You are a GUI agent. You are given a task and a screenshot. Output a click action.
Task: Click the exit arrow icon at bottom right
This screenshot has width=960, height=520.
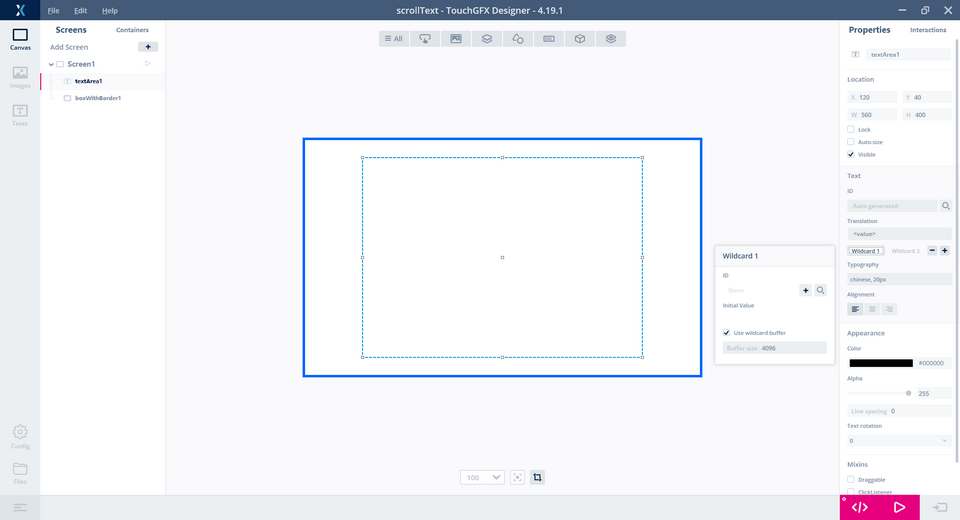pyautogui.click(x=940, y=507)
